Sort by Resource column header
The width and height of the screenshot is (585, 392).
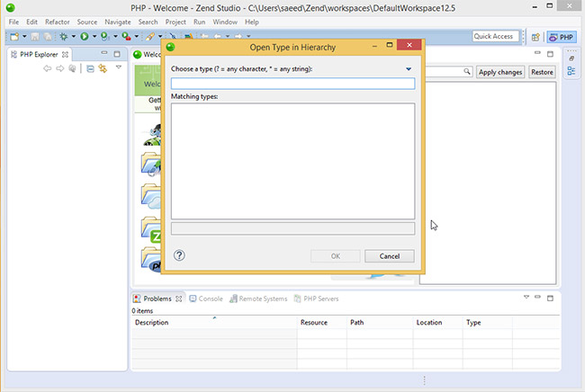[322, 322]
